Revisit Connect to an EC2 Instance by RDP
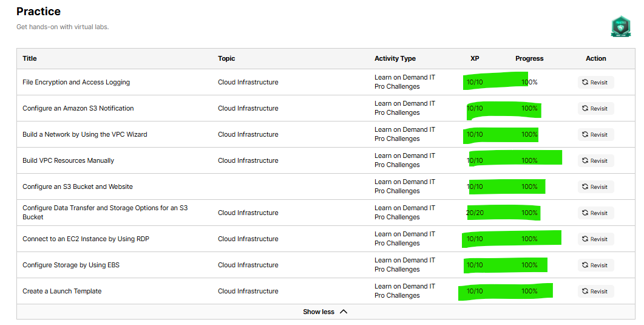644x325 pixels. pos(595,239)
